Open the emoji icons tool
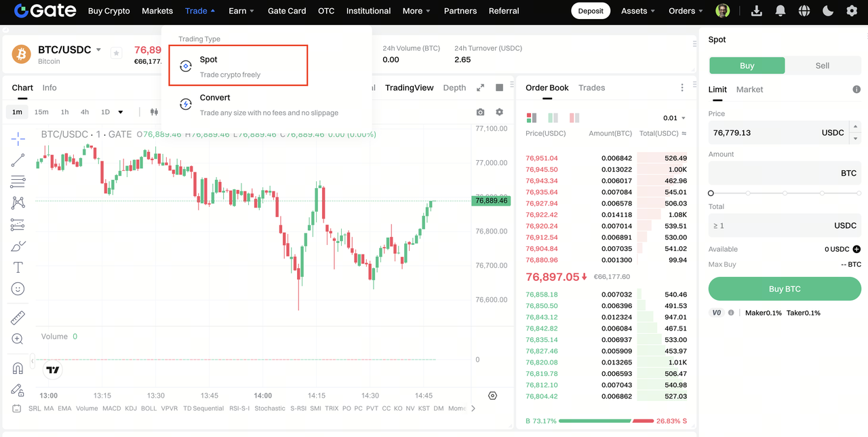Screen dimensions: 868x437 click(x=18, y=289)
